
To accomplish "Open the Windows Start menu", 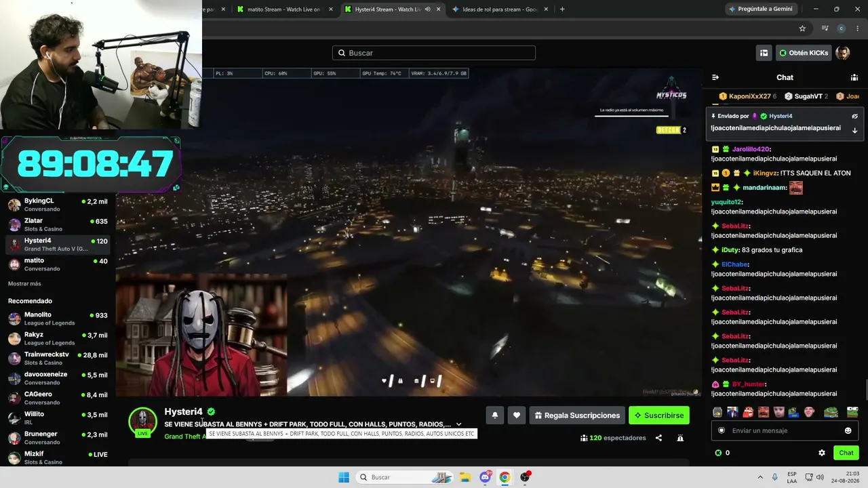I will pos(344,477).
